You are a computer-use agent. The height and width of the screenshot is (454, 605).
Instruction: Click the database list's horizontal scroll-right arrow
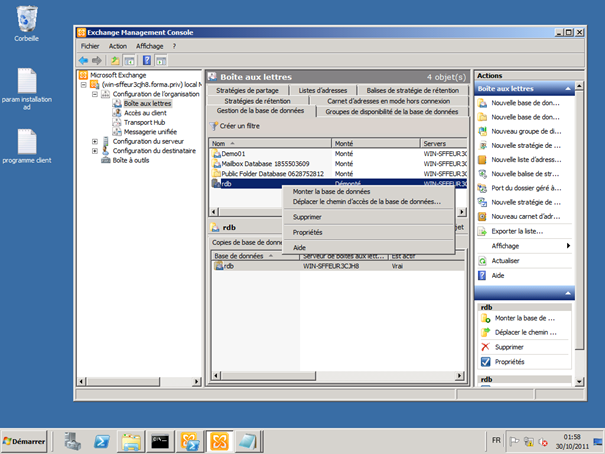click(462, 212)
